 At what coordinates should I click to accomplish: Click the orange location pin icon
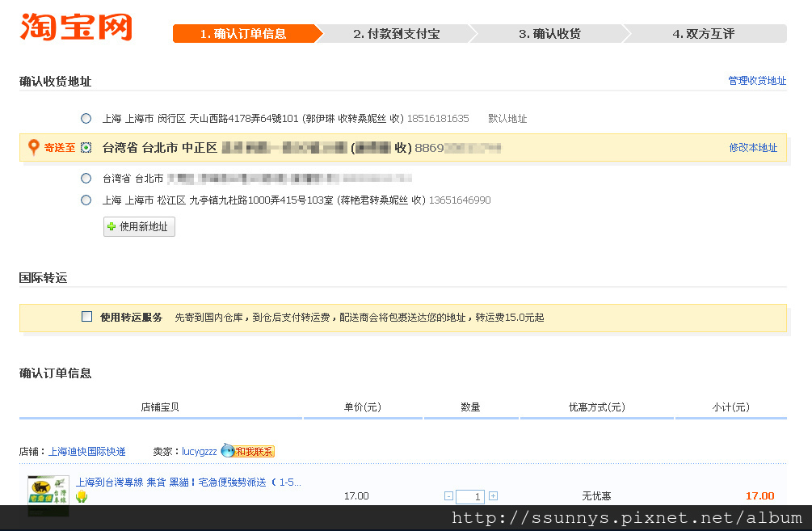point(33,147)
